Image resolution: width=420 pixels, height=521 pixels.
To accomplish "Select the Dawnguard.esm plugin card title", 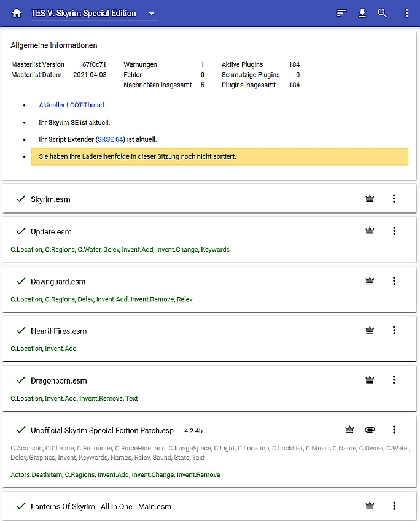I will click(58, 282).
